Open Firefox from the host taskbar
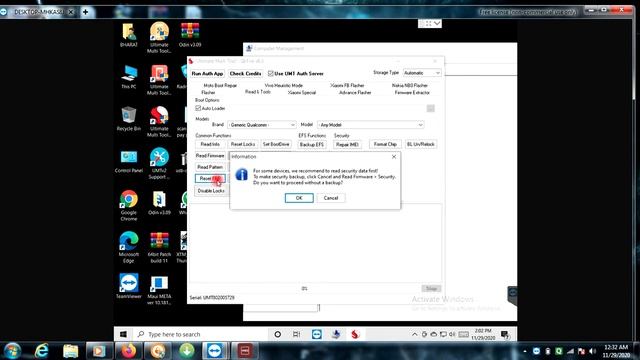 pyautogui.click(x=128, y=351)
